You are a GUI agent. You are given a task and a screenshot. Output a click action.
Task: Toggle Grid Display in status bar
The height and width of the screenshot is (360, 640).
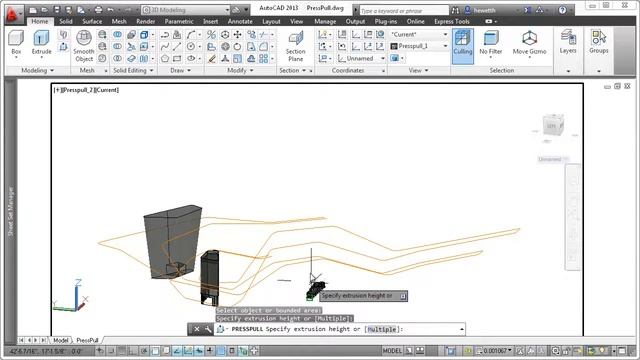[122, 351]
